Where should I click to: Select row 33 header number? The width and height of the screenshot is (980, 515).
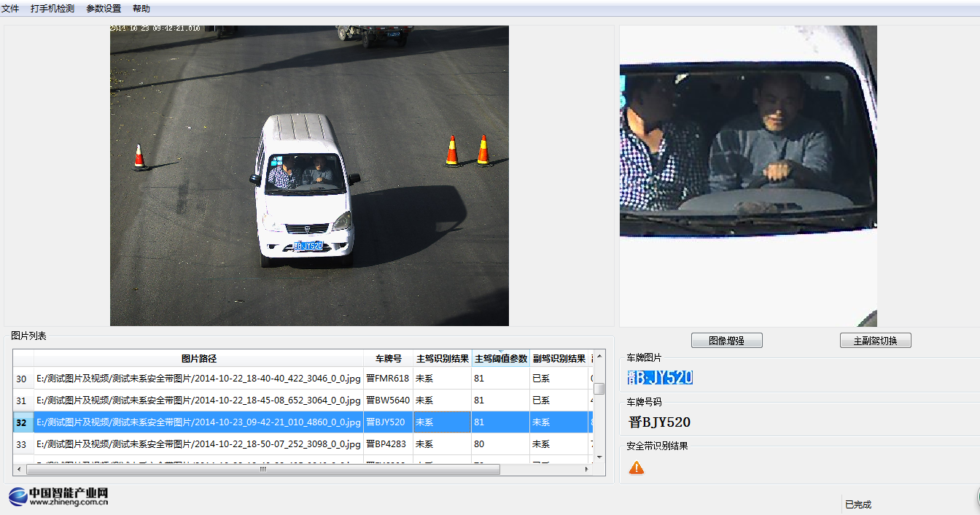point(22,444)
